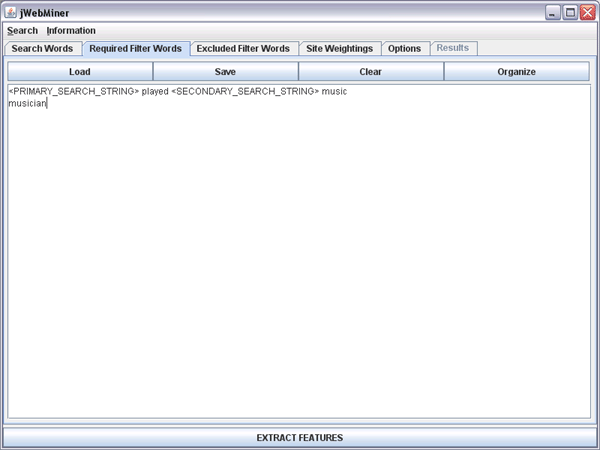Maximize the jWebMiner window
600x450 pixels.
[570, 12]
